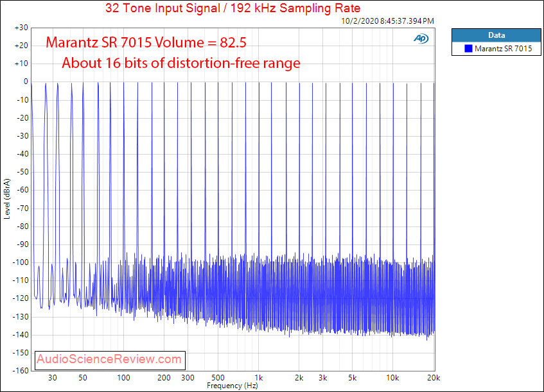The width and height of the screenshot is (544, 392).
Task: Click the AP logo in the graph corner
Action: click(x=421, y=38)
